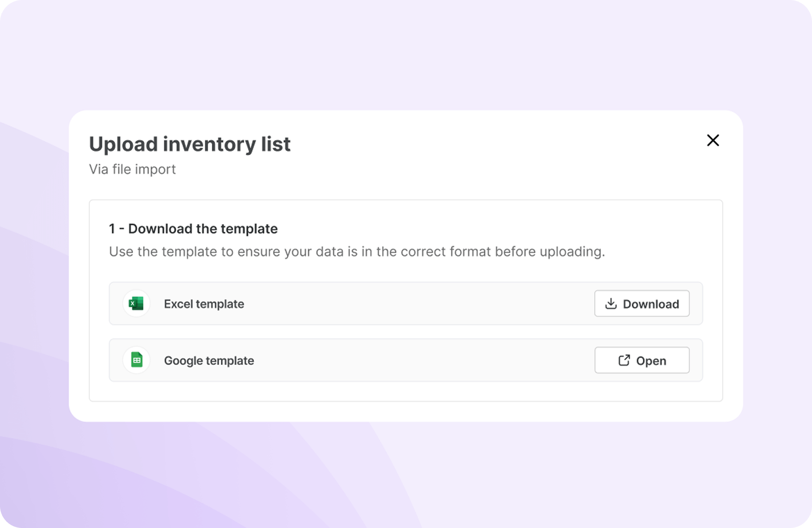This screenshot has height=528, width=812.
Task: Open the Google template
Action: tap(642, 360)
